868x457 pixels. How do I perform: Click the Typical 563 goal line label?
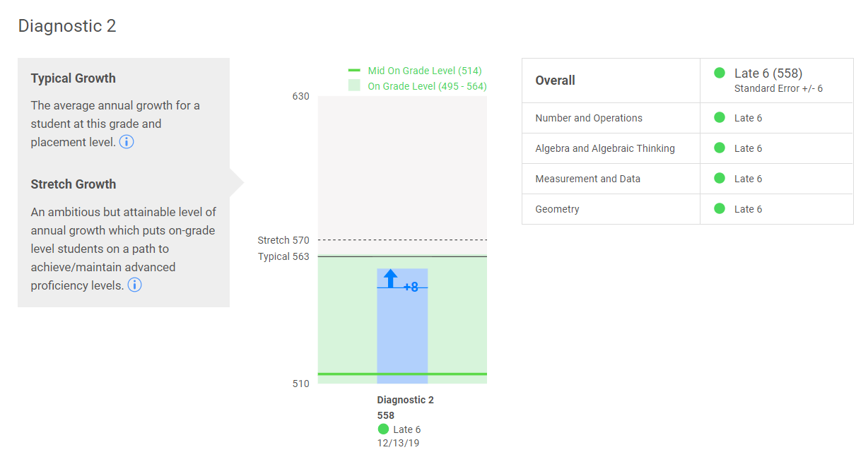coord(283,256)
